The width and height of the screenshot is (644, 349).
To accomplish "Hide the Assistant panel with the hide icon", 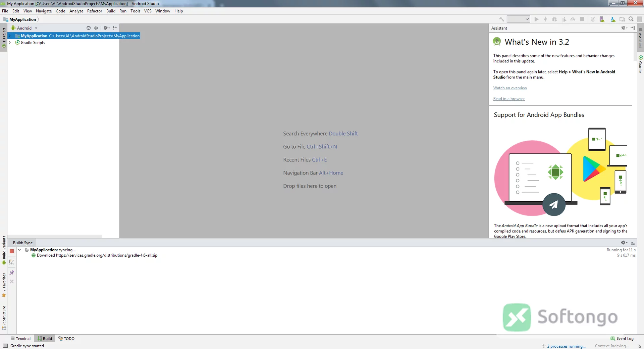I will pyautogui.click(x=633, y=28).
